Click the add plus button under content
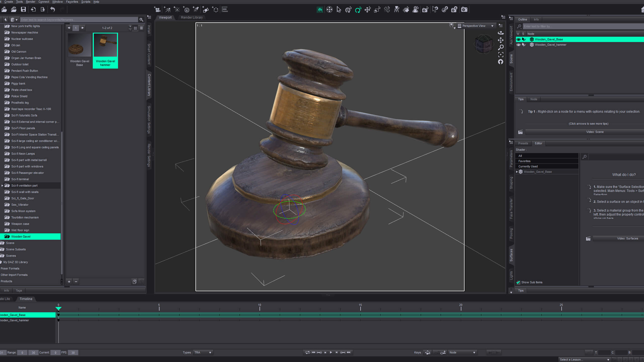Image resolution: width=644 pixels, height=362 pixels. pos(69,282)
